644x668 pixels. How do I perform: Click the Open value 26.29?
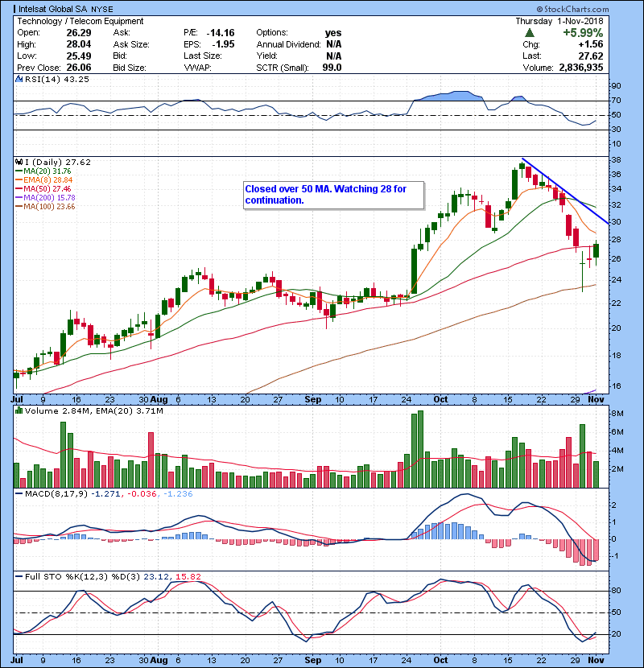pos(79,33)
